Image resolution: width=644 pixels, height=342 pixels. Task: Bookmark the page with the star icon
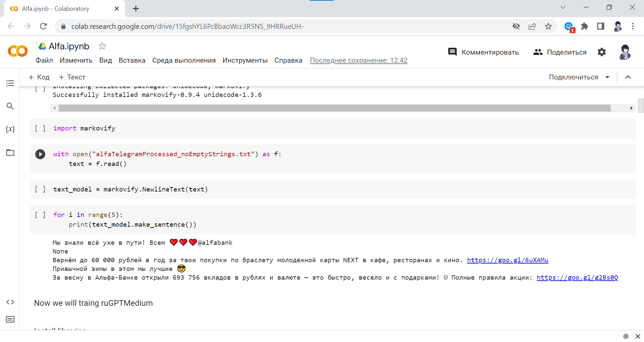tap(549, 26)
